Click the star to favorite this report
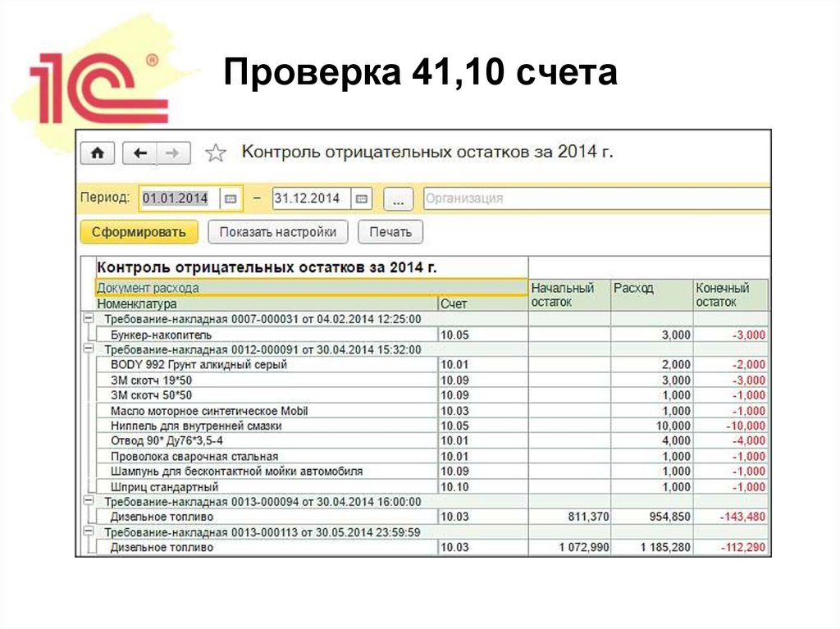This screenshot has height=629, width=840. pyautogui.click(x=215, y=152)
